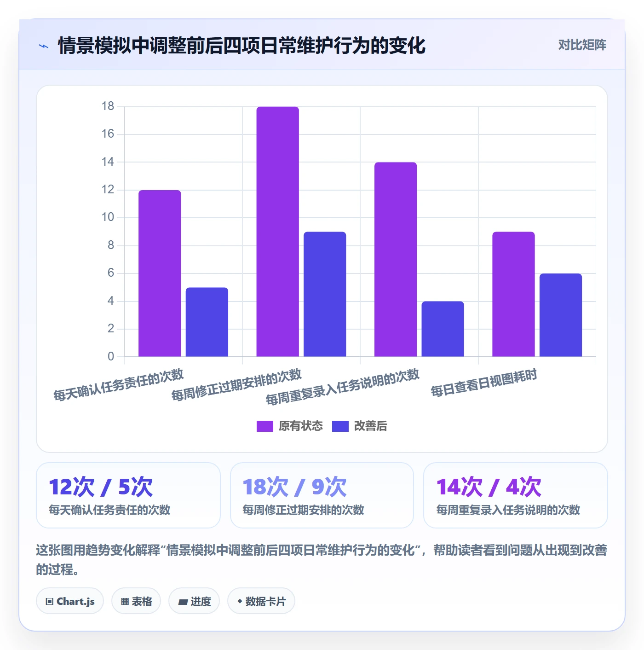This screenshot has width=644, height=650.
Task: Click the purple bar for 每日查看日视图耗时
Action: point(514,294)
